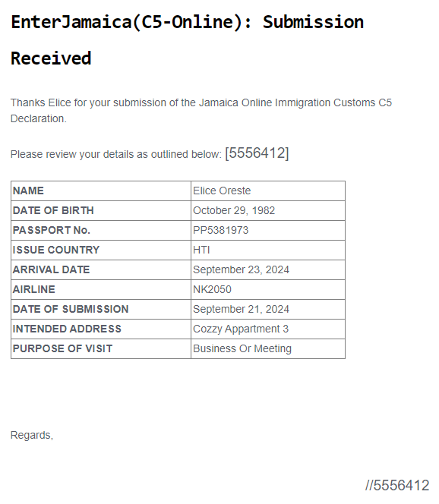
Task: Select purpose value Business Or Meeting
Action: coord(242,348)
